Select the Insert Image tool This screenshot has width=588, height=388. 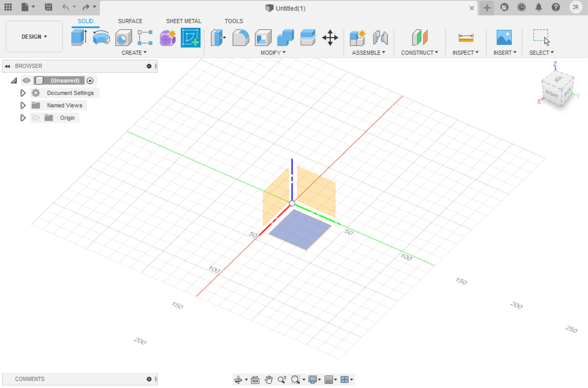click(504, 38)
